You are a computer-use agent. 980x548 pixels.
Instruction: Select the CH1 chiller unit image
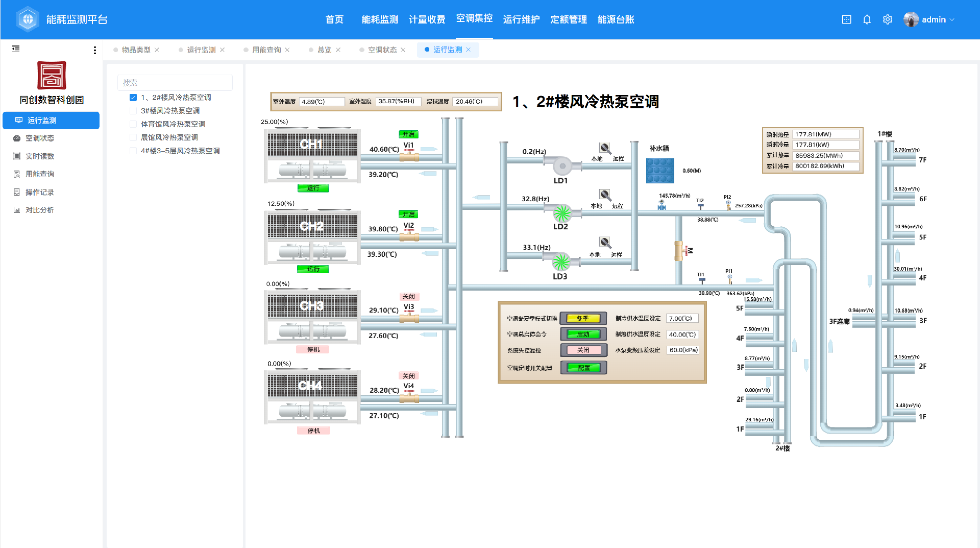click(x=312, y=155)
